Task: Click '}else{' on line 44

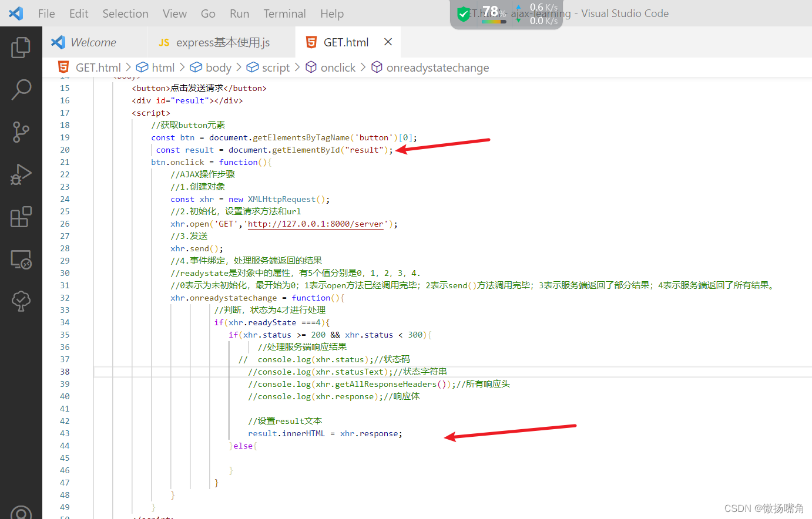Action: pyautogui.click(x=243, y=446)
